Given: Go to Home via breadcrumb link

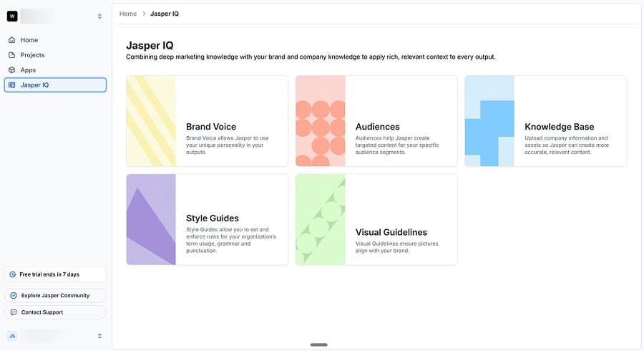Looking at the screenshot, I should point(128,14).
